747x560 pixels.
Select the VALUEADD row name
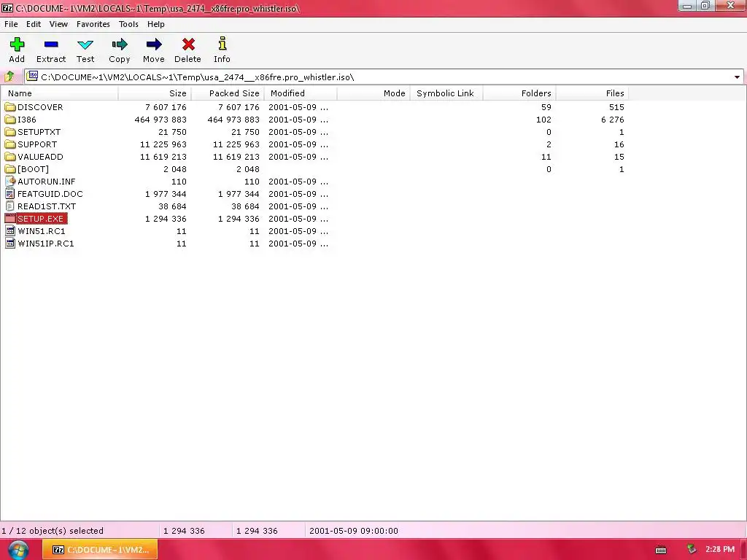[40, 157]
